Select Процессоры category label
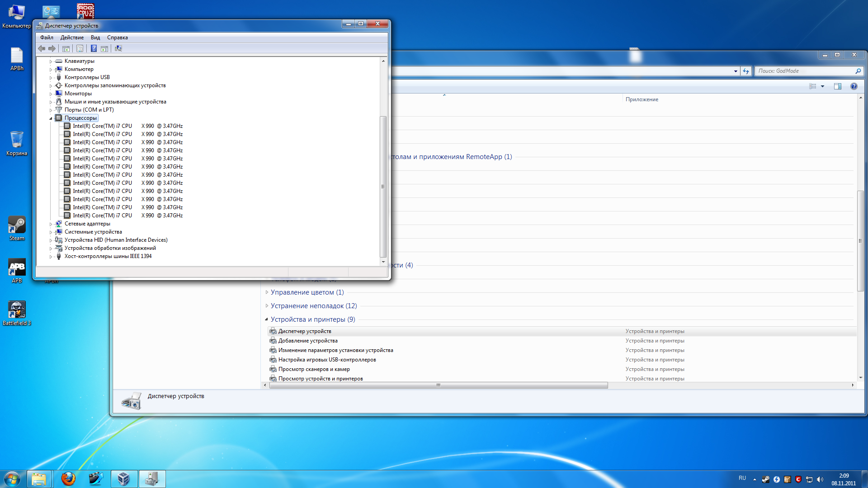Viewport: 868px width, 488px height. 80,118
